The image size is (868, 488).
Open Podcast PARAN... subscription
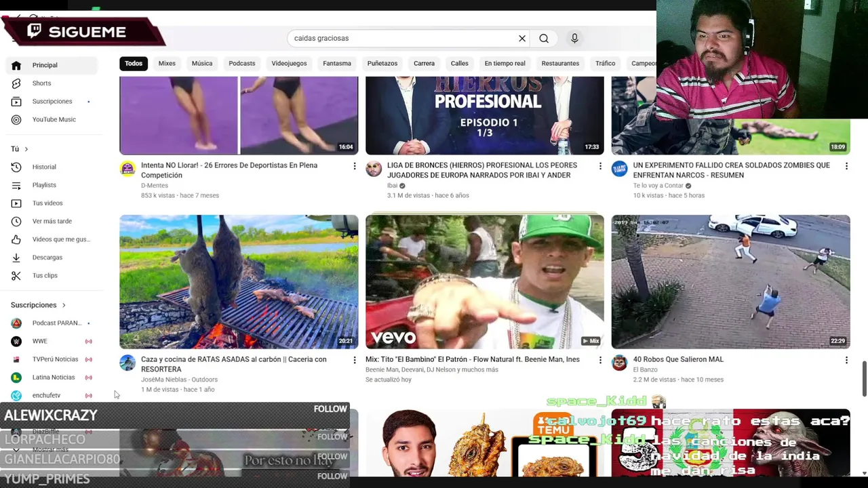coord(53,323)
